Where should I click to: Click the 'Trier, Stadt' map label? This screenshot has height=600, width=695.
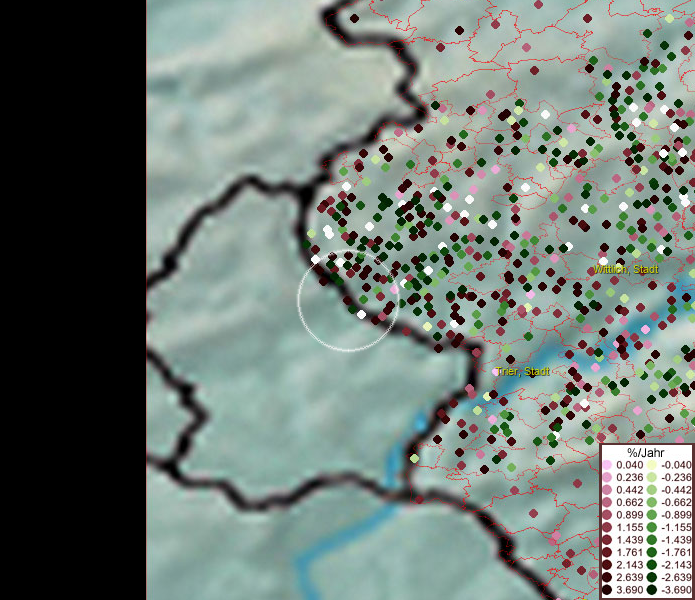(x=523, y=371)
